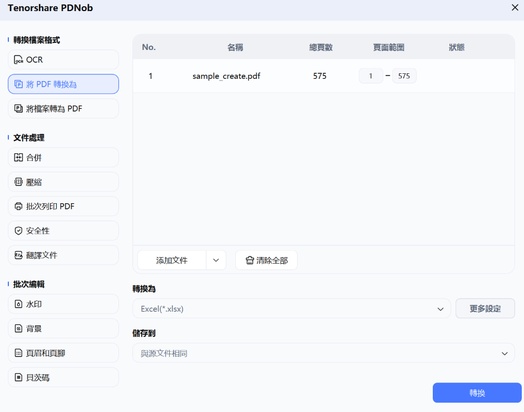Click the page range start field

tap(371, 76)
